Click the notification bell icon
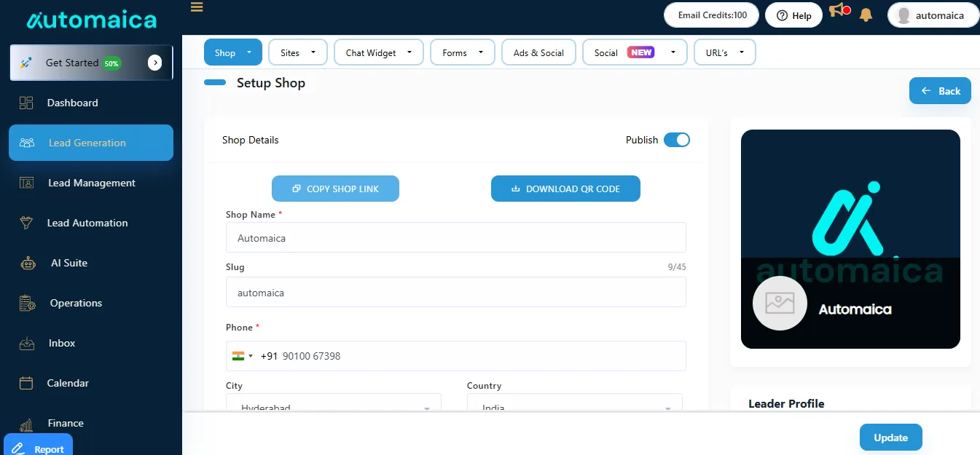This screenshot has width=980, height=455. tap(866, 15)
